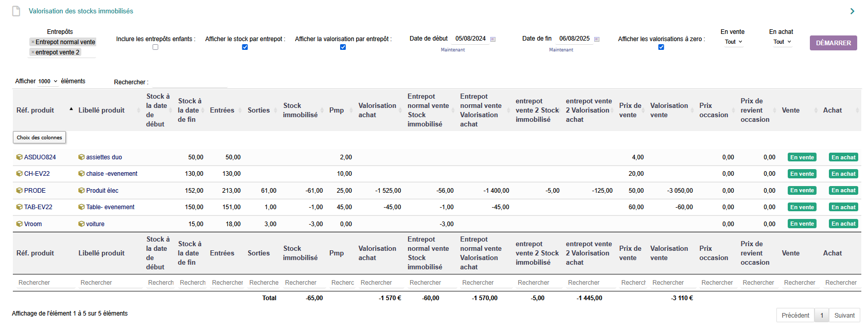Open the Choix des colonnes button
The width and height of the screenshot is (868, 331).
click(39, 137)
